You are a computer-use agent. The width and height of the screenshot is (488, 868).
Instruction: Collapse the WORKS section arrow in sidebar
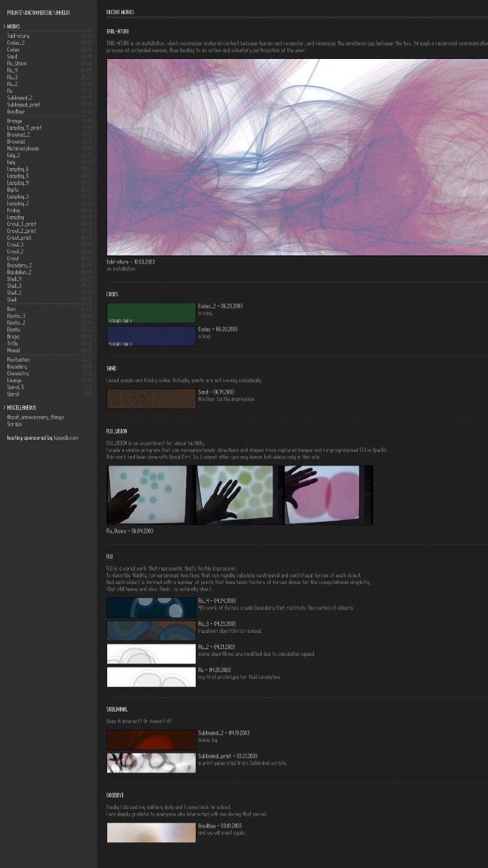point(4,26)
